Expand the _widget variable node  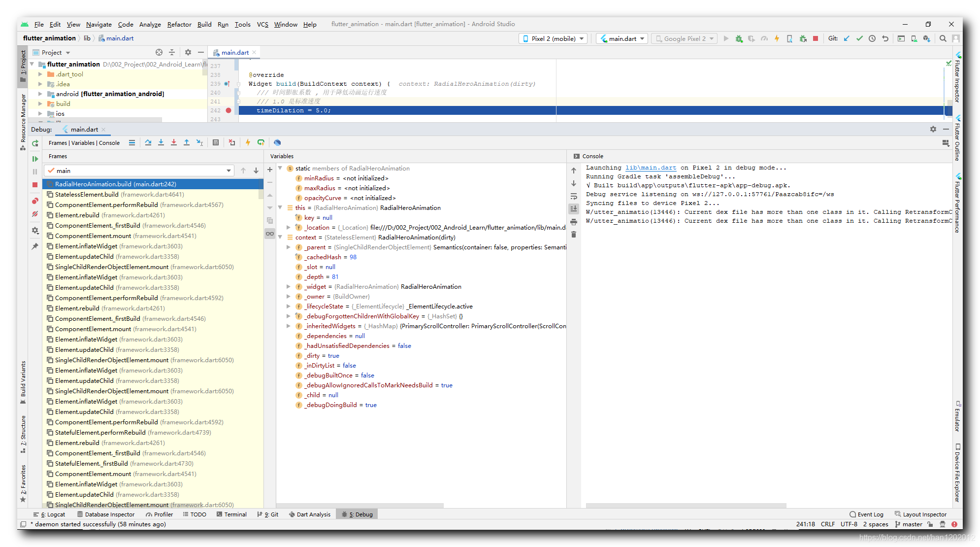point(289,286)
